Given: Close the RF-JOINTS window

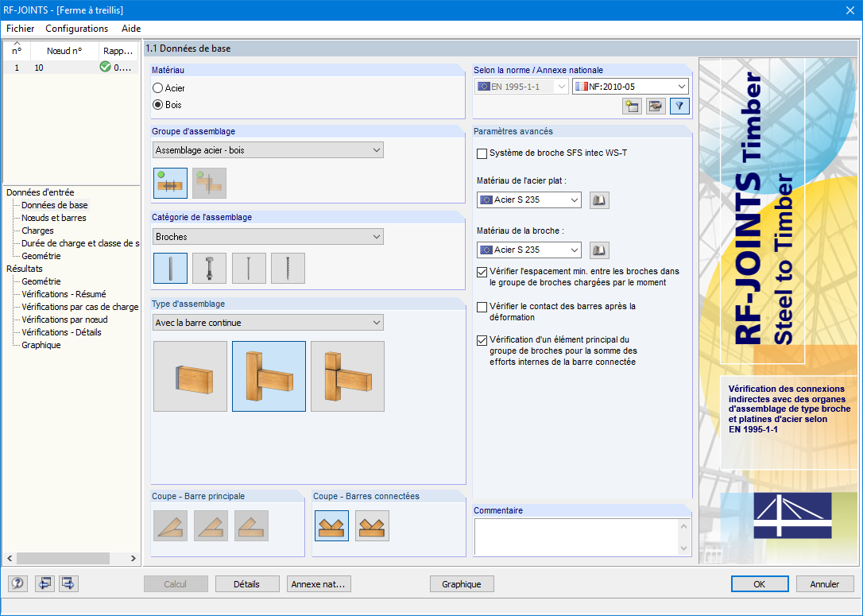Looking at the screenshot, I should point(850,10).
